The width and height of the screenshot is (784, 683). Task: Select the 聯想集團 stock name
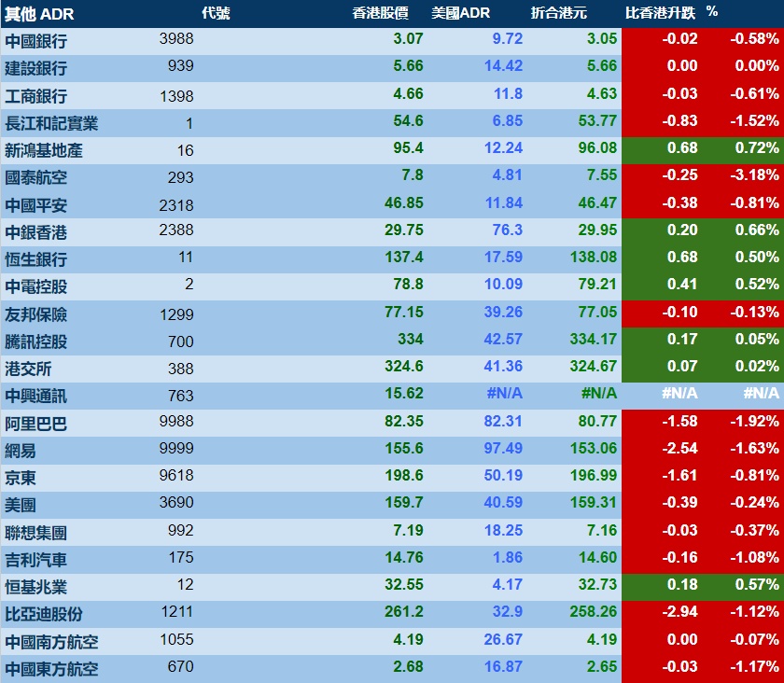pyautogui.click(x=36, y=533)
